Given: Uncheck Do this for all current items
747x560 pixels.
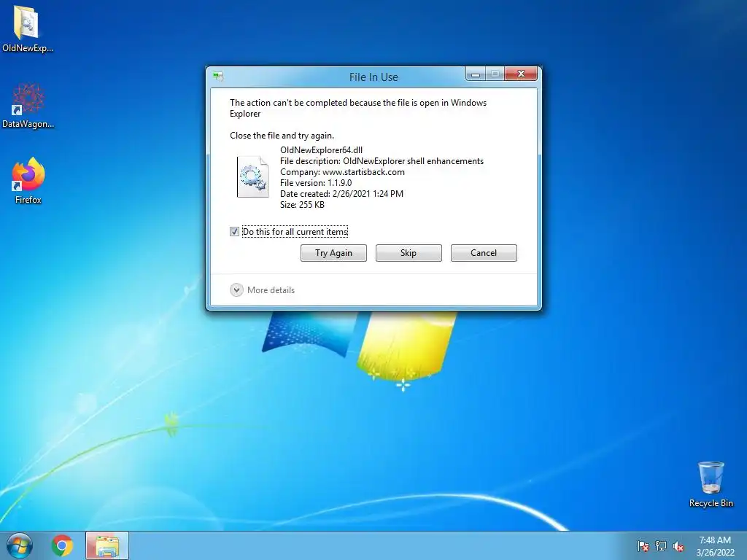Looking at the screenshot, I should (234, 232).
